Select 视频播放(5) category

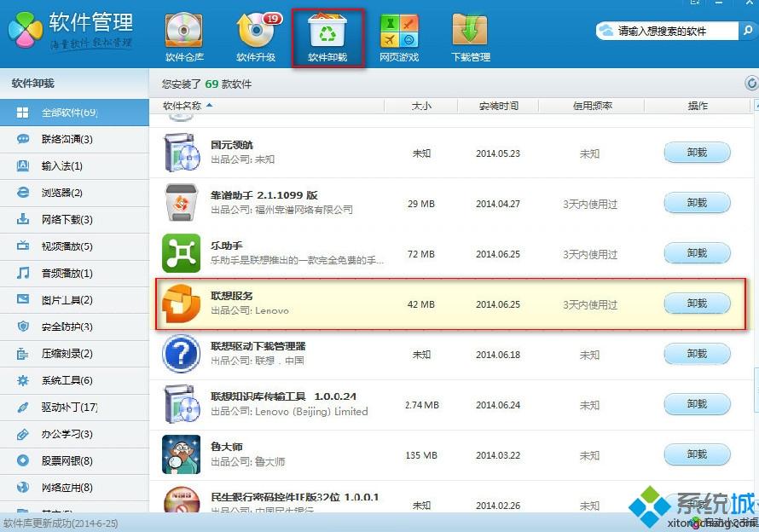click(74, 246)
